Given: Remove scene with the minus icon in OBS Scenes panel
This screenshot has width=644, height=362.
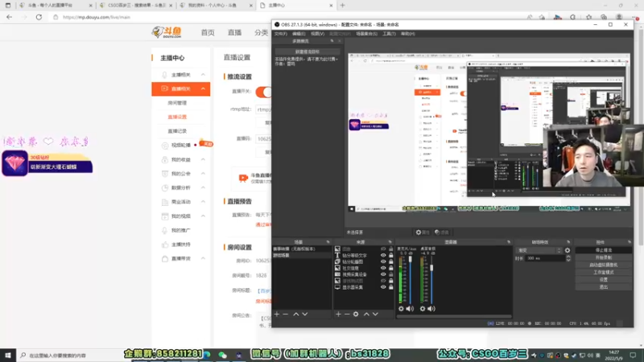Looking at the screenshot, I should pos(286,314).
